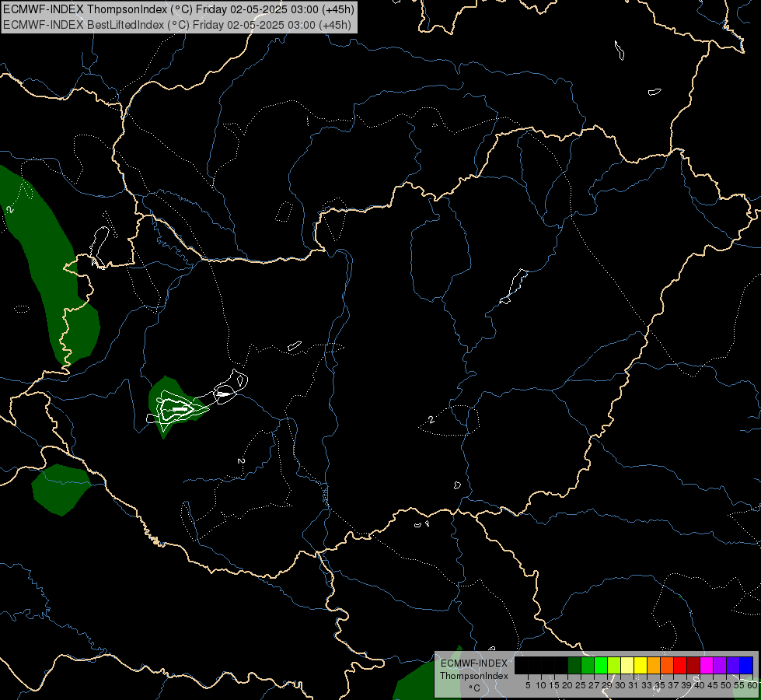The image size is (761, 700).
Task: Click the BestLiftedIndex title line at top
Action: (176, 25)
